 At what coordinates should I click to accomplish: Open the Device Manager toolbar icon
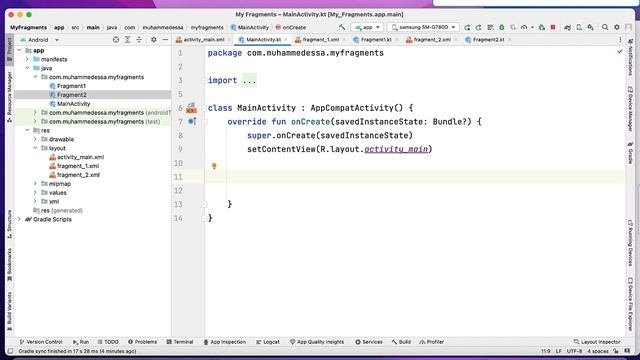tap(579, 27)
